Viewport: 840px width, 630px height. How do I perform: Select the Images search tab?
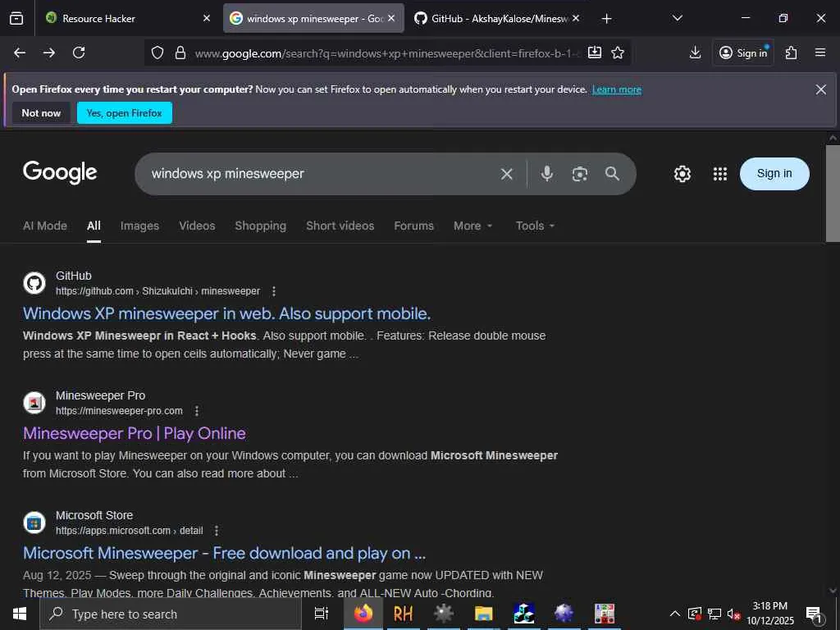tap(139, 226)
